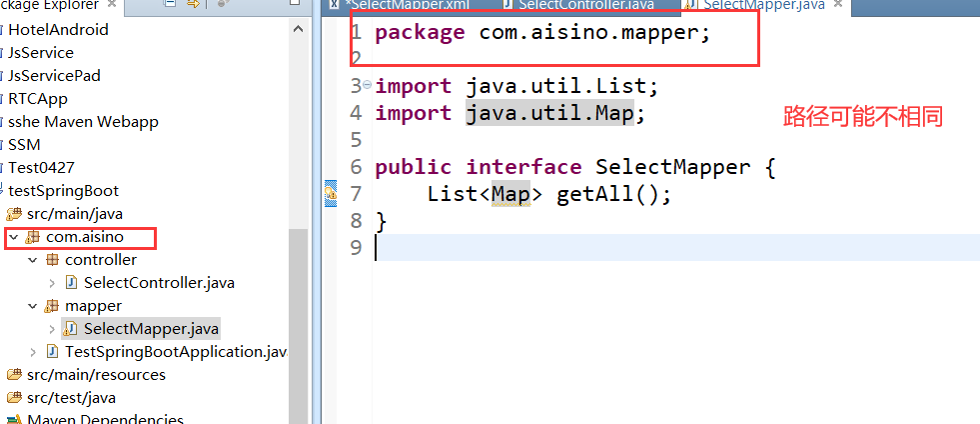The image size is (980, 424).
Task: Select the src/test/java source folder
Action: click(x=71, y=398)
